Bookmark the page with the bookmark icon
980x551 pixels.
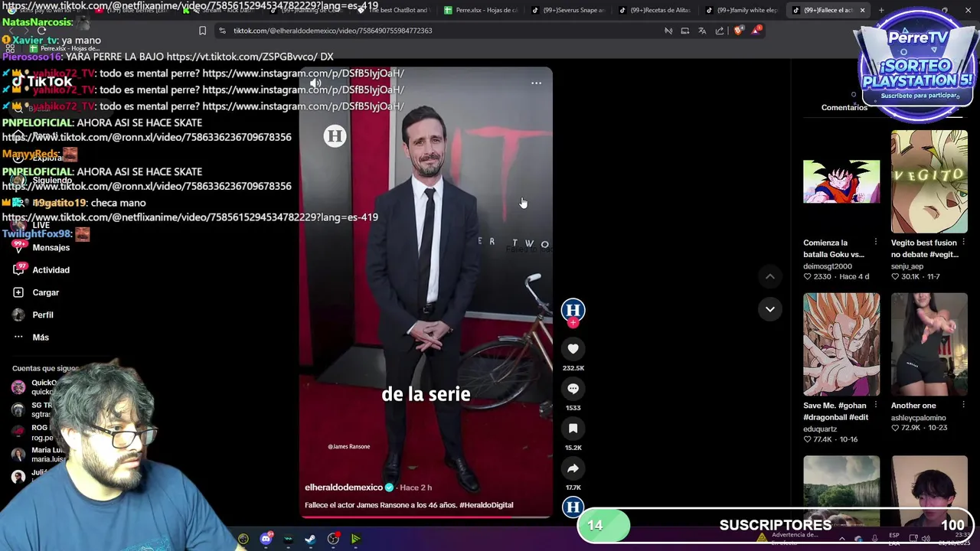pos(202,31)
